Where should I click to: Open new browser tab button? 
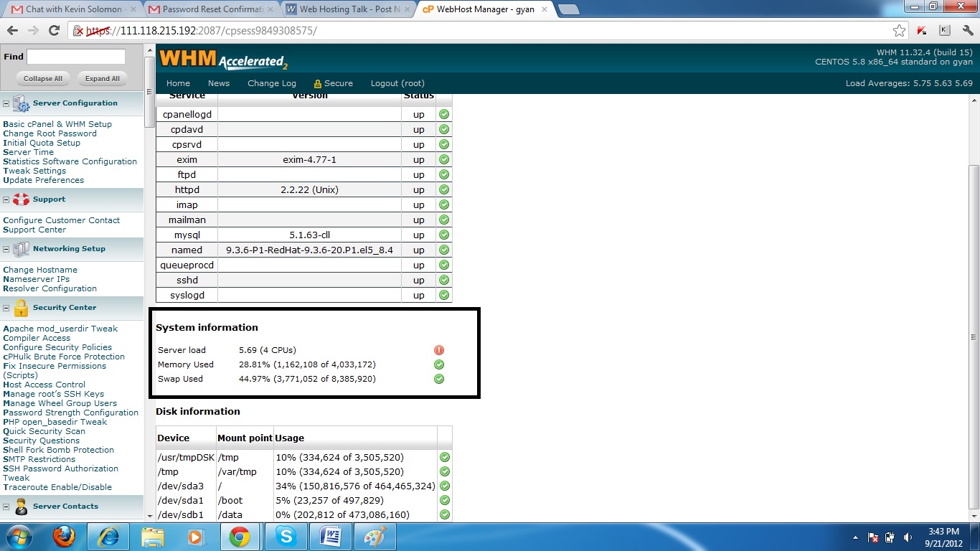pos(568,9)
